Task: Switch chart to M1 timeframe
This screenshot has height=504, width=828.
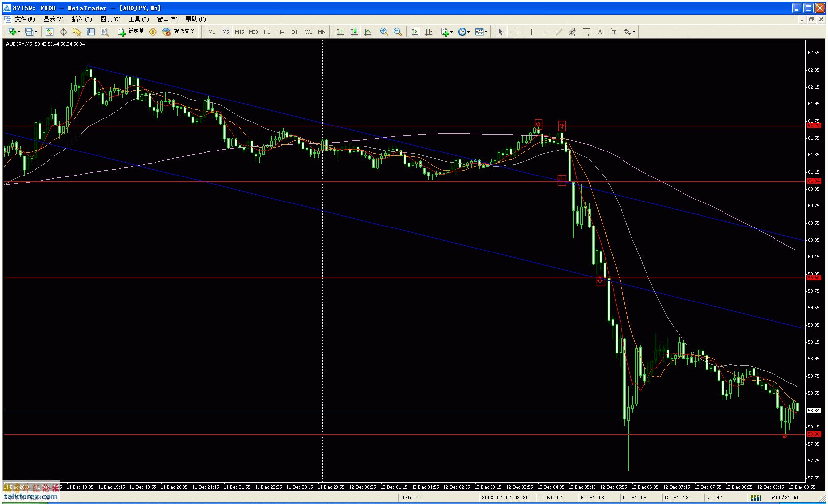Action: (212, 32)
